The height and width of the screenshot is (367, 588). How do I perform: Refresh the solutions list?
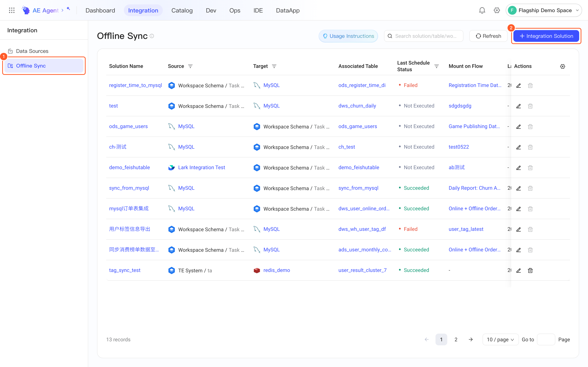tap(488, 36)
